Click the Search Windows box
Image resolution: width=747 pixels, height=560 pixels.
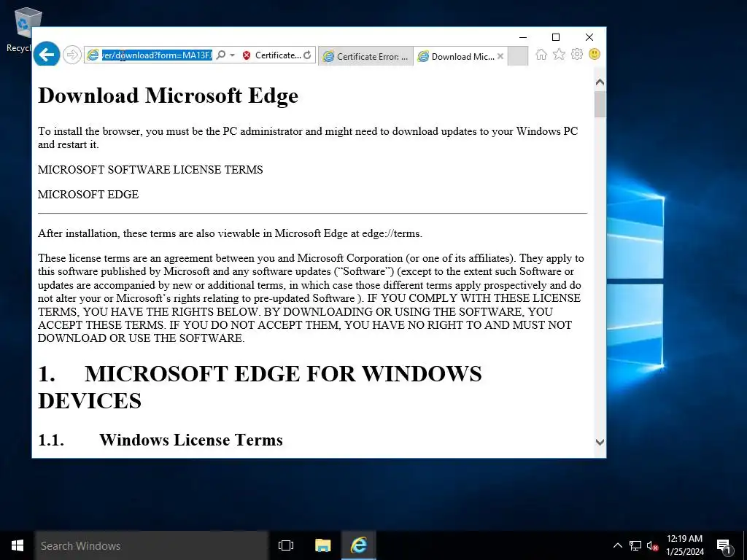(x=152, y=545)
